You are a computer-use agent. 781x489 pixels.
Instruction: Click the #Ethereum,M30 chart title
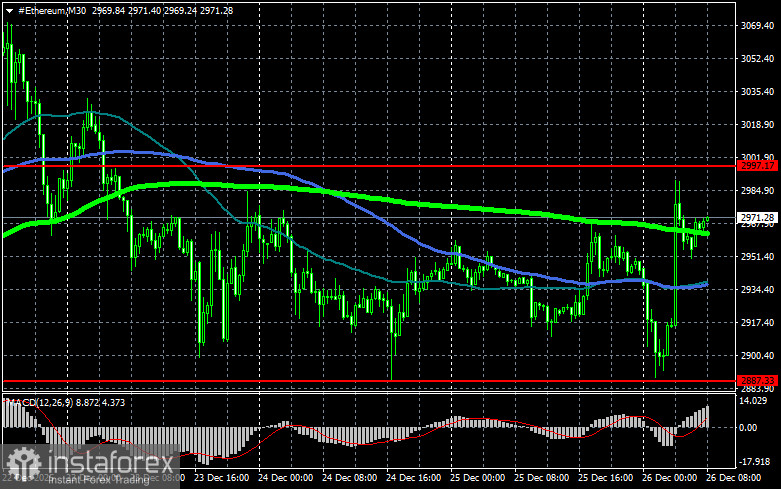[x=52, y=10]
